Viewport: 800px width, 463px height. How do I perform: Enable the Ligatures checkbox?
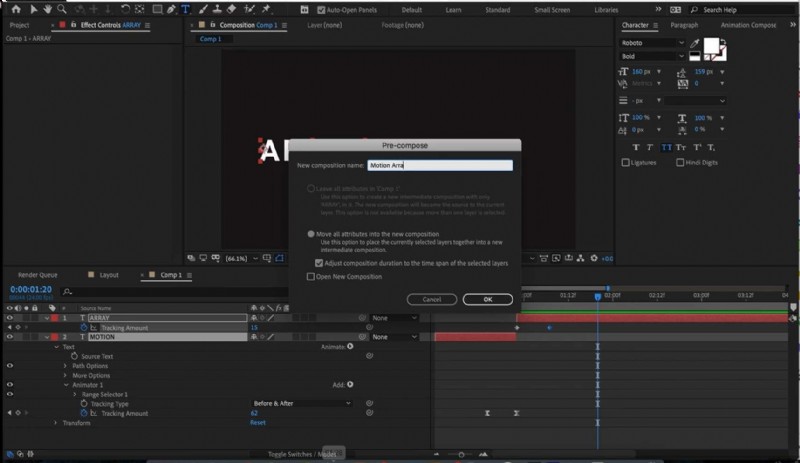(626, 162)
